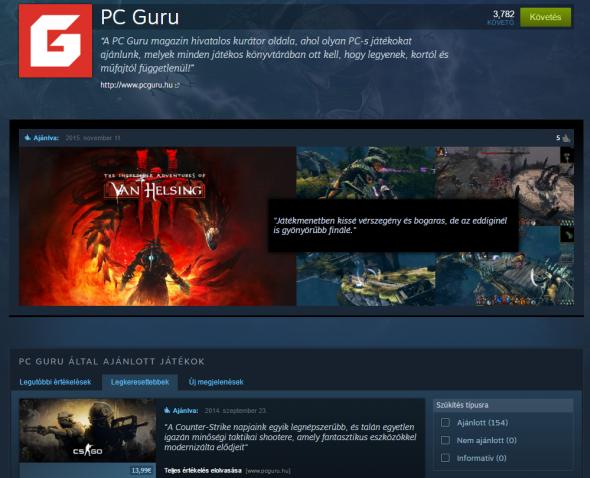Click the thumbs-up icon in CS:GO review
Screen dimensions: 590x478
point(167,410)
